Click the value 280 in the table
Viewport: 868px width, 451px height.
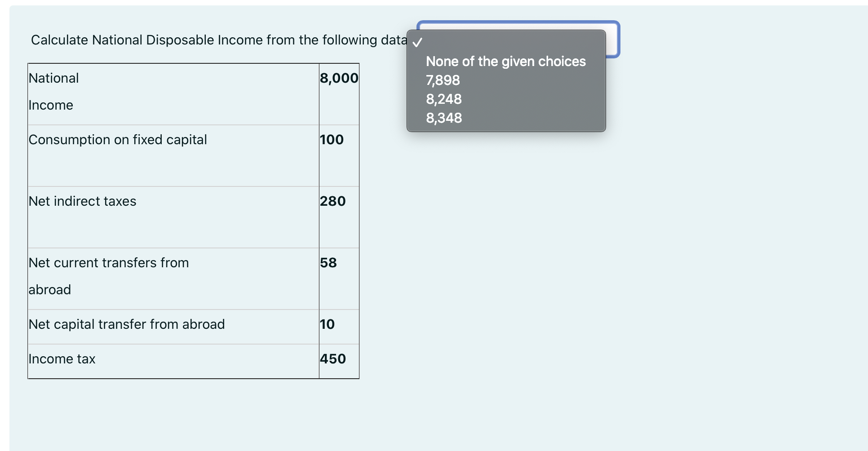pos(332,201)
